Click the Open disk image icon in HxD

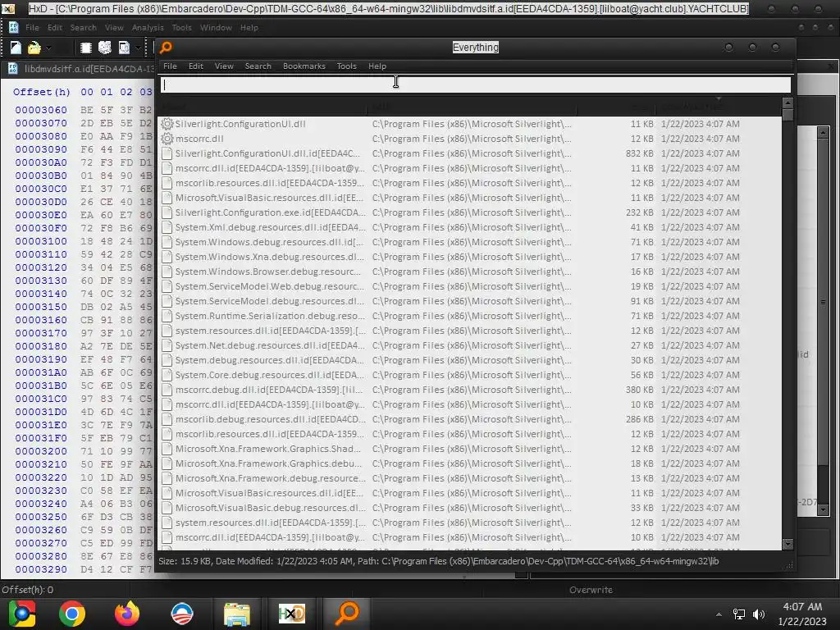coord(124,48)
